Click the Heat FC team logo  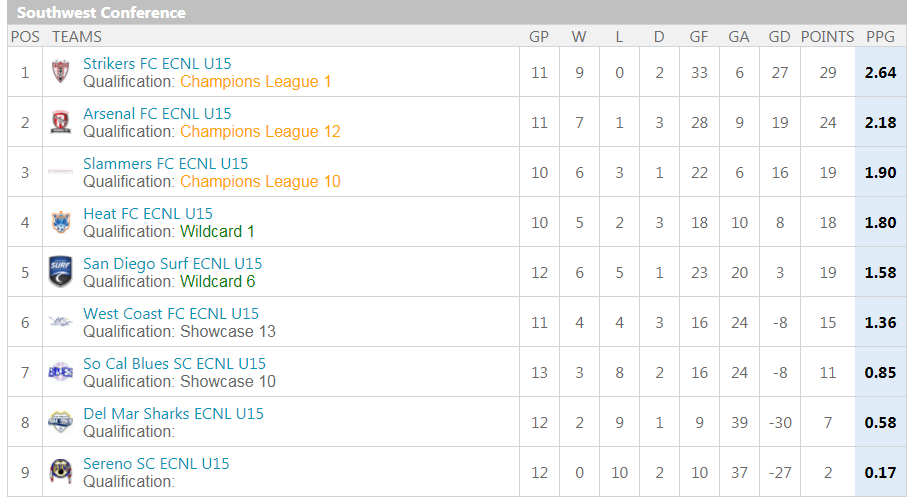[x=60, y=222]
